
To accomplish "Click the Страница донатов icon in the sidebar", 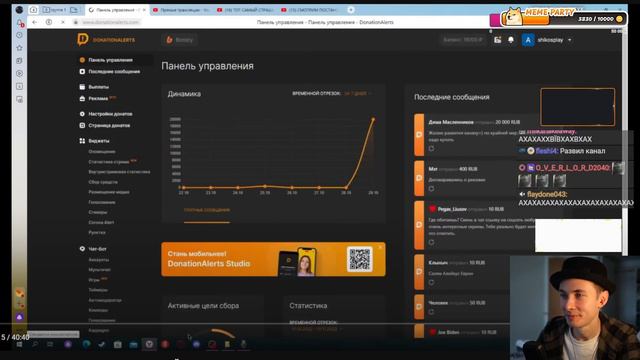I will (82, 125).
